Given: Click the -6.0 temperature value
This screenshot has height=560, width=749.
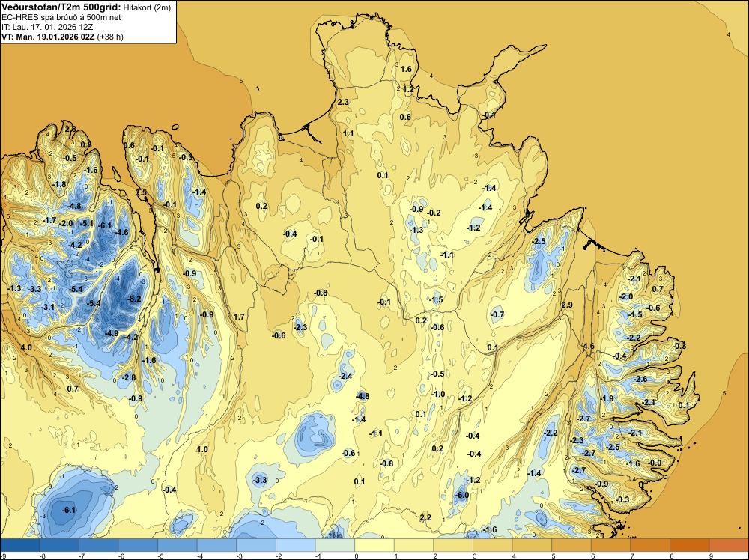Looking at the screenshot, I should [462, 495].
